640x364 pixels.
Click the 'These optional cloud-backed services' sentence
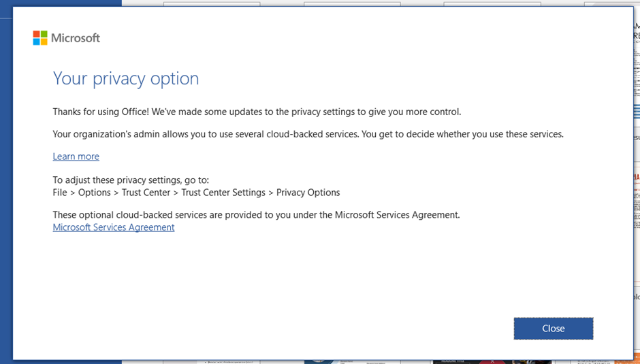pos(256,215)
